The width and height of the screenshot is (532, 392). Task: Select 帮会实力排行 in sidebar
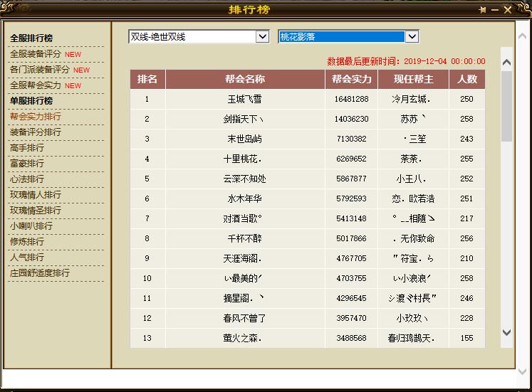[36, 117]
